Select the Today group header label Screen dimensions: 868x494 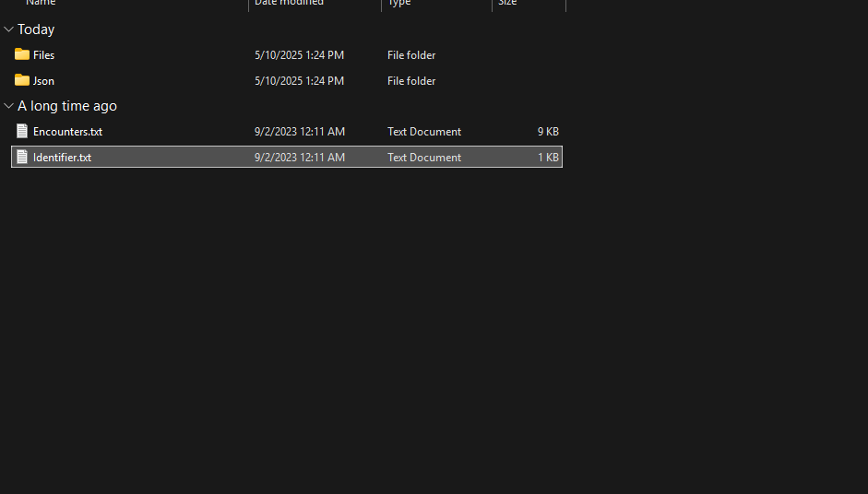36,29
